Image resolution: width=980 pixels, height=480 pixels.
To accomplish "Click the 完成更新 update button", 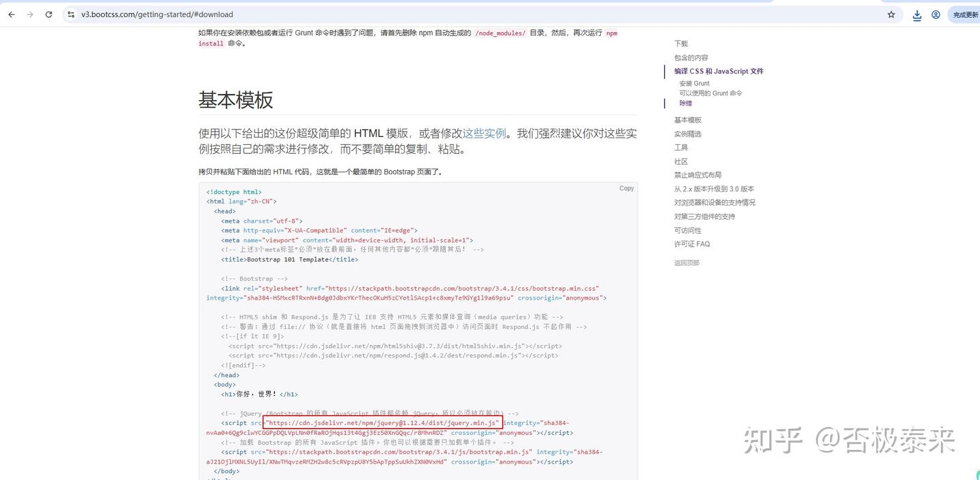I will [965, 14].
